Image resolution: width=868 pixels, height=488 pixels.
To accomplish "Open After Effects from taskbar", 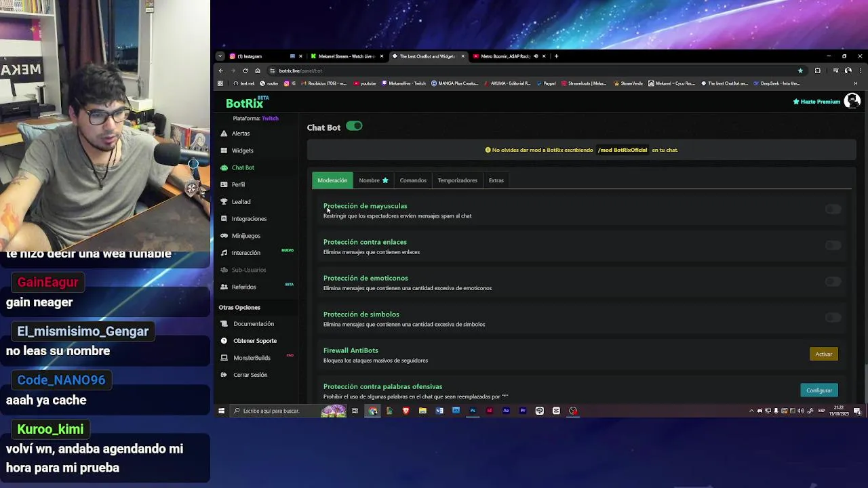I will click(x=506, y=411).
